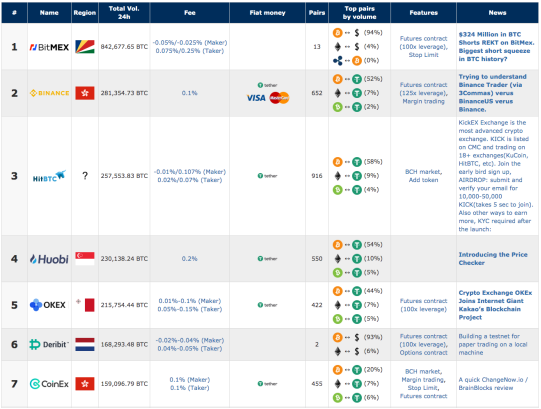Click the Hong Kong flag in CoinEx row
This screenshot has width=541, height=409.
[x=85, y=384]
